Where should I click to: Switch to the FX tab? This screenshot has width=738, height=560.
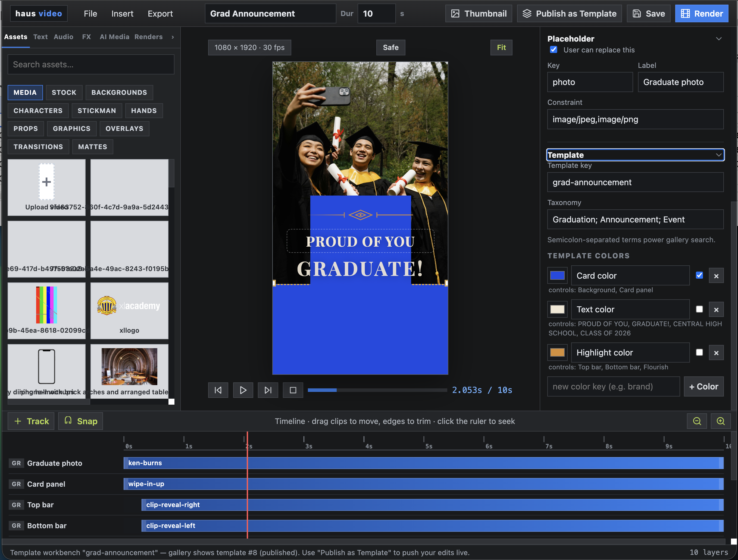[x=86, y=37]
